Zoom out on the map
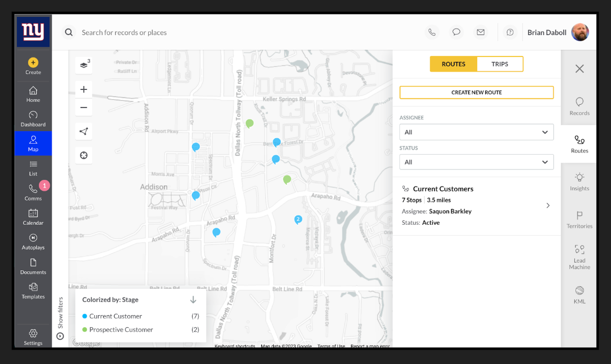611x364 pixels. tap(84, 107)
